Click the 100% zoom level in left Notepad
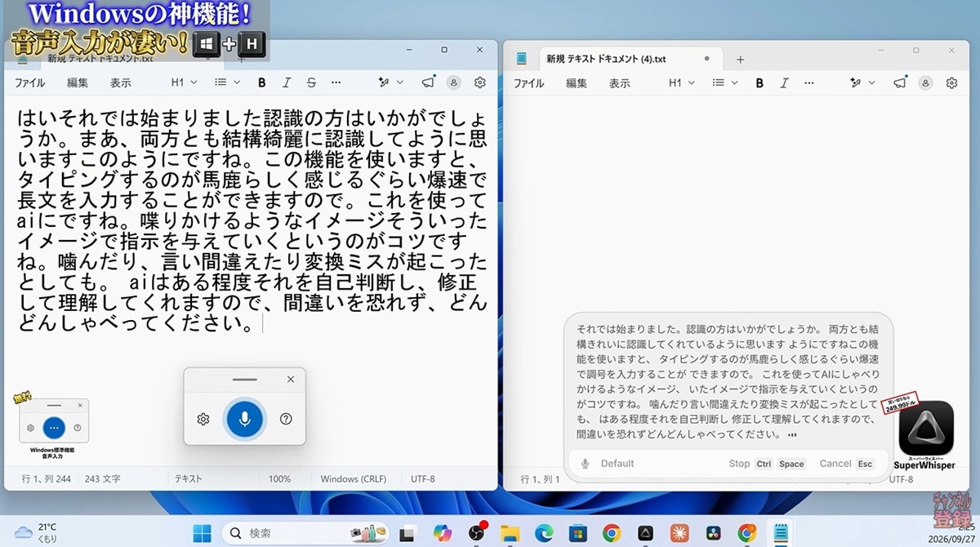 point(279,479)
